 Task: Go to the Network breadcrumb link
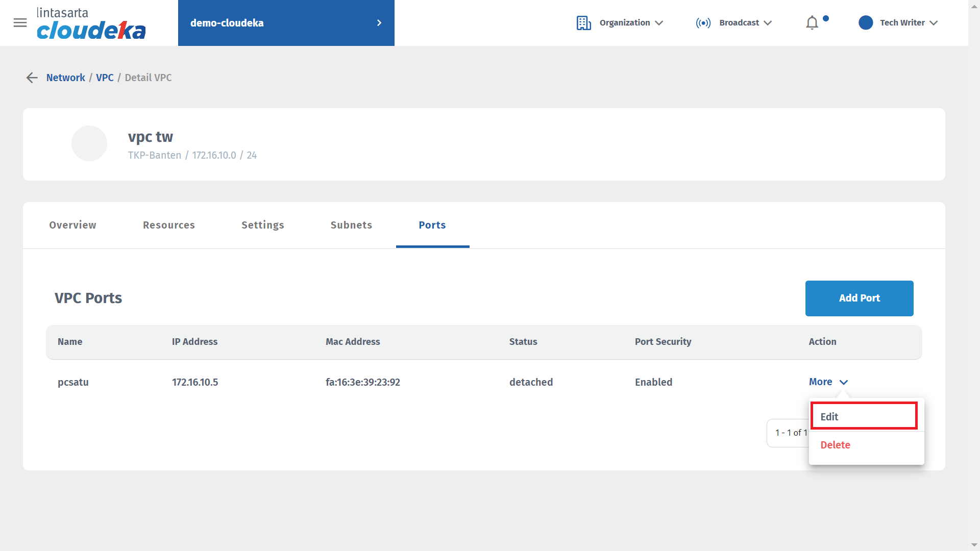pos(66,78)
